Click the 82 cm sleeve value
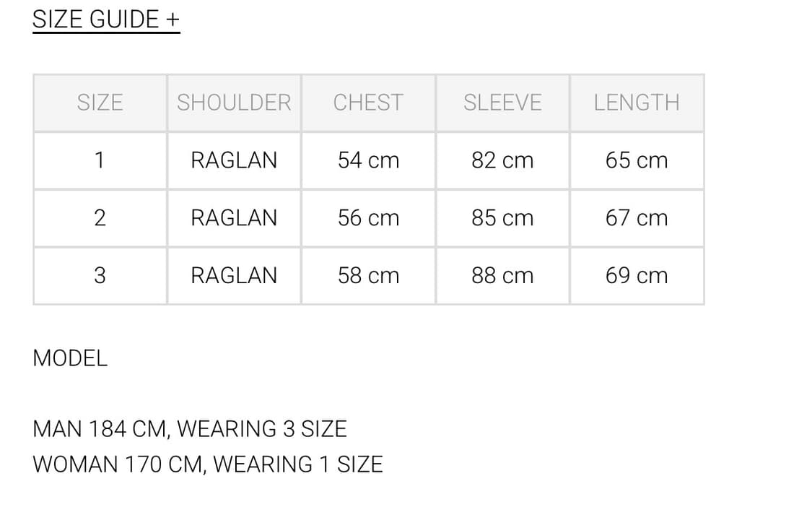Image resolution: width=812 pixels, height=515 pixels. point(502,160)
